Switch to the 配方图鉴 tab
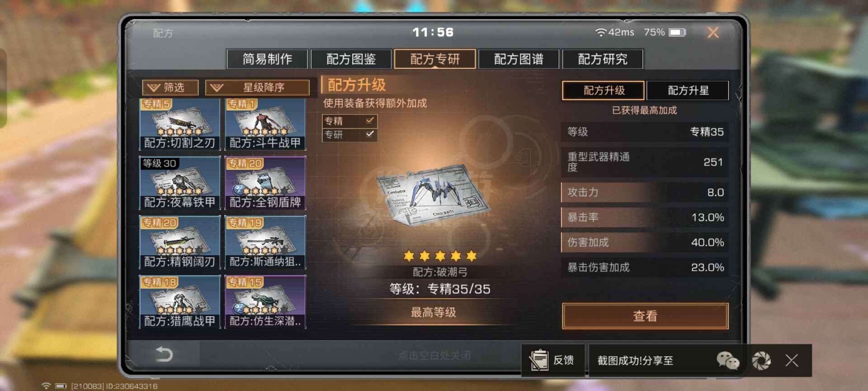The image size is (868, 391). pos(351,59)
